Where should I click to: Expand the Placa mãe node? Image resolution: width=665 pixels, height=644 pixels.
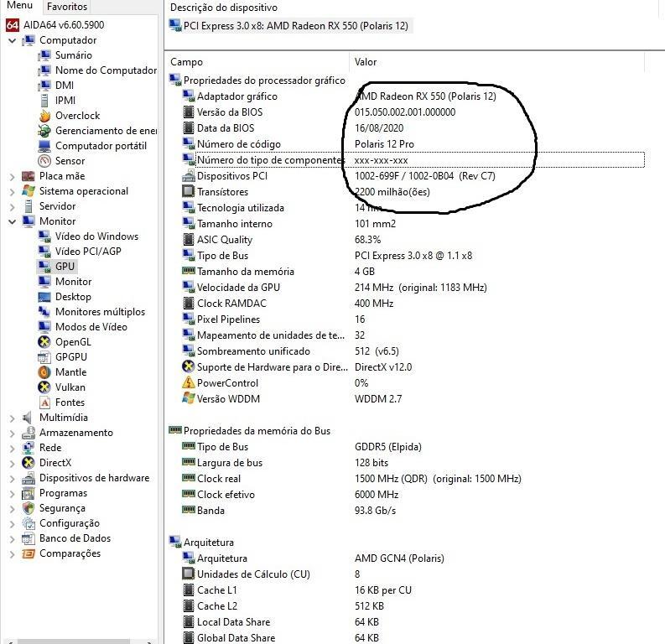click(x=13, y=176)
